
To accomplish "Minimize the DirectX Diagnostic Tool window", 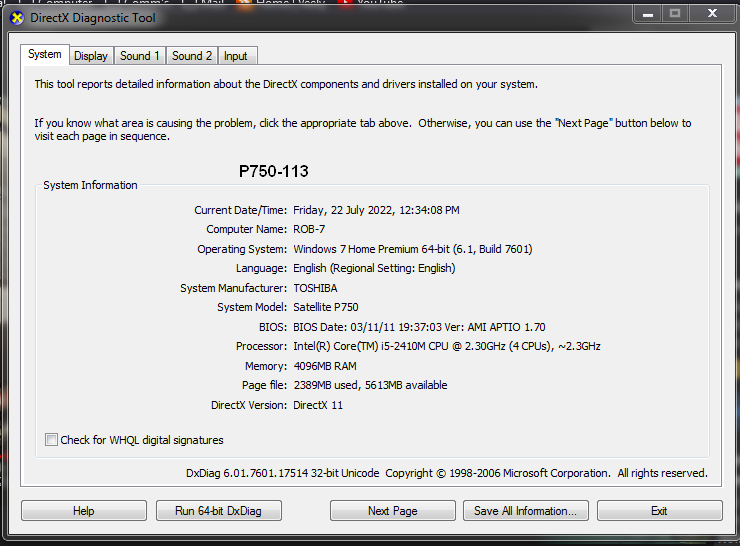I will tap(648, 14).
